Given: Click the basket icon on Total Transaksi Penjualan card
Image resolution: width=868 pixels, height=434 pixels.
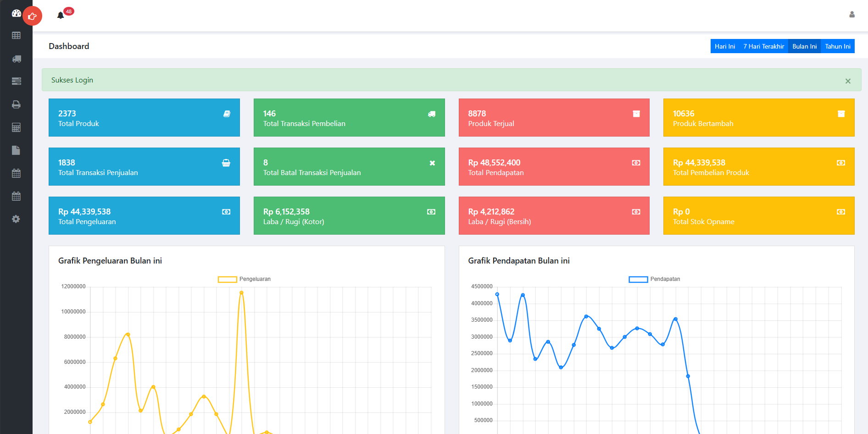Looking at the screenshot, I should 226,163.
